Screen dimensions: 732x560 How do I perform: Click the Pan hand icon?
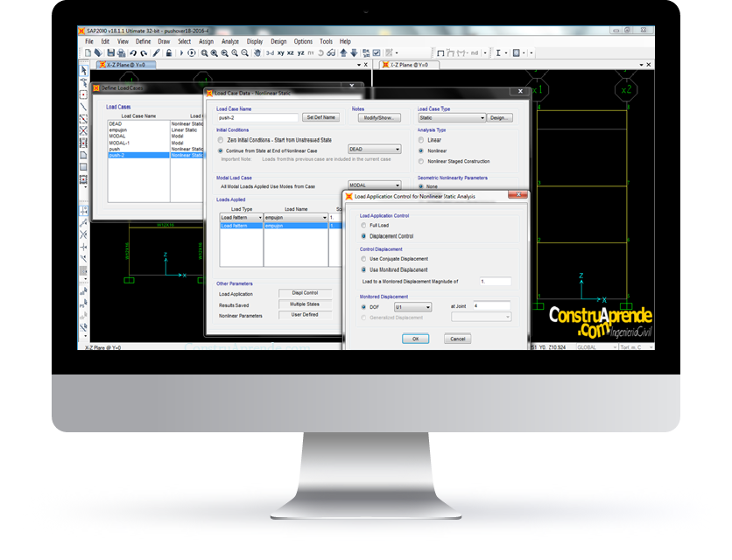click(x=257, y=53)
